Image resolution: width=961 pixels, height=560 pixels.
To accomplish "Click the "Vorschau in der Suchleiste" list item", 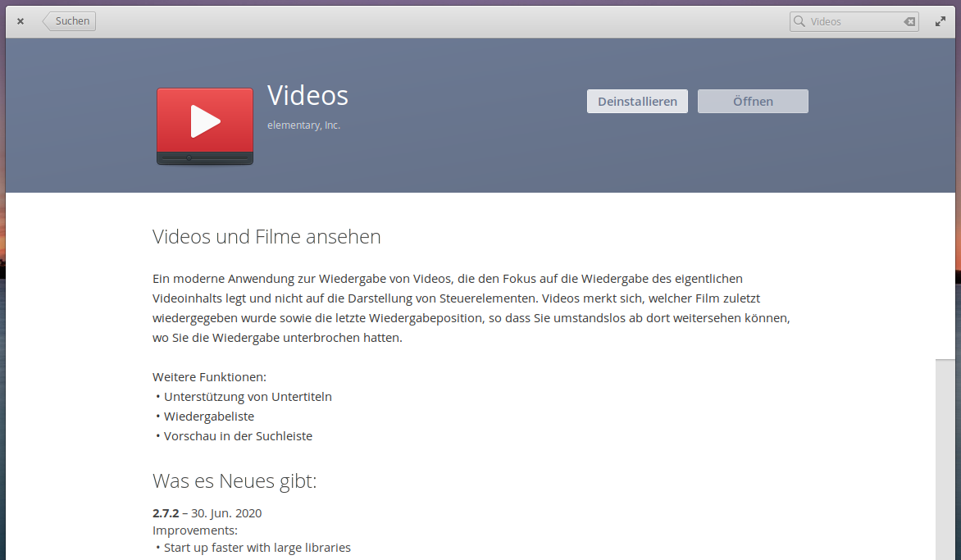I will 238,436.
